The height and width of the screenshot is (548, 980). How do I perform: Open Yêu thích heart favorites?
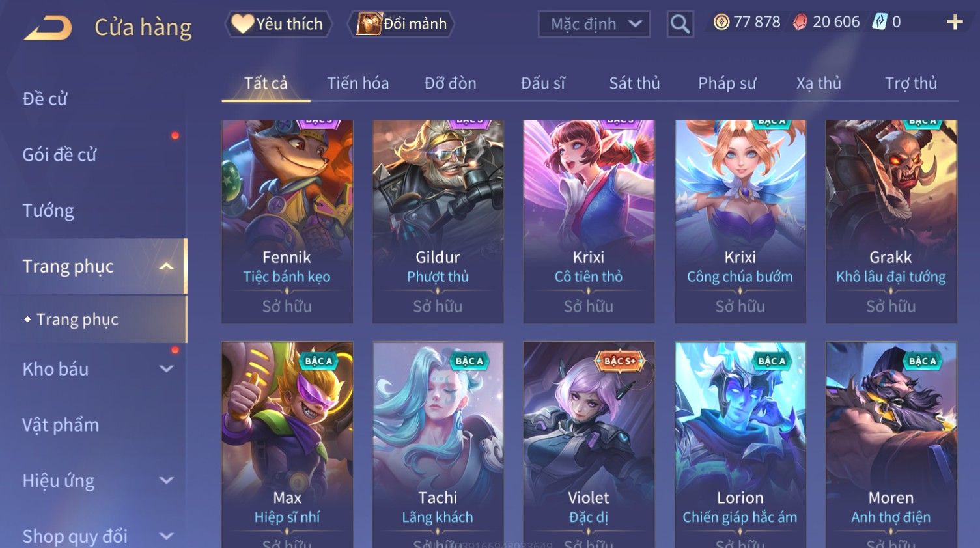278,24
